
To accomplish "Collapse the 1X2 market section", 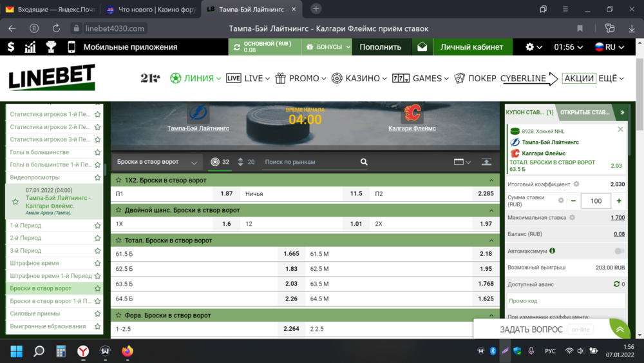I will 491,180.
